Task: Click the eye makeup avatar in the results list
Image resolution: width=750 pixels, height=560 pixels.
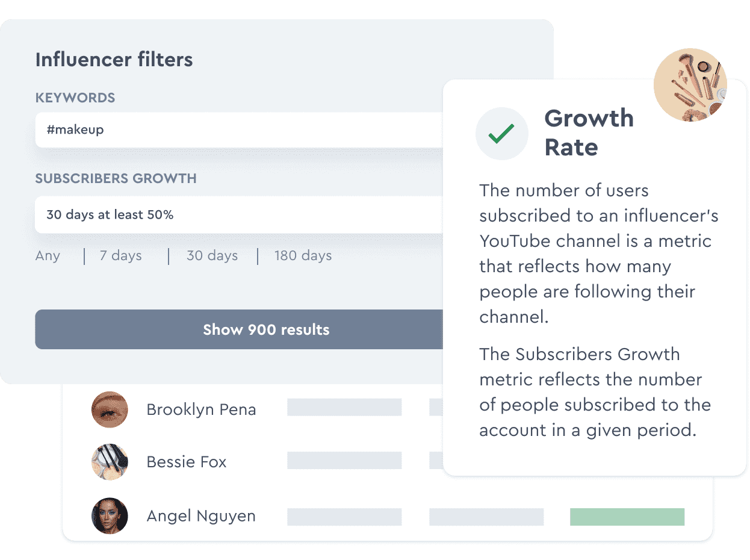Action: coord(110,409)
